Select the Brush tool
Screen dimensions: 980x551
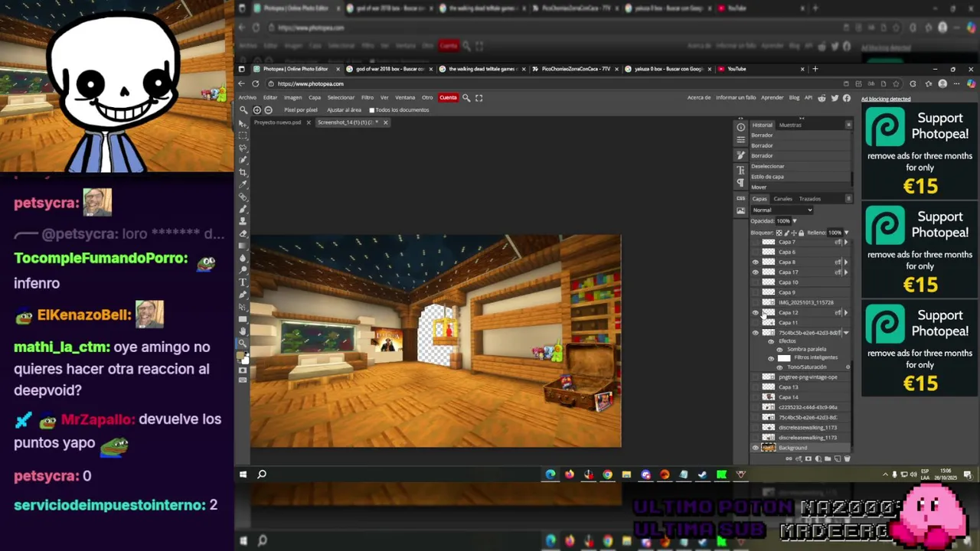[243, 209]
